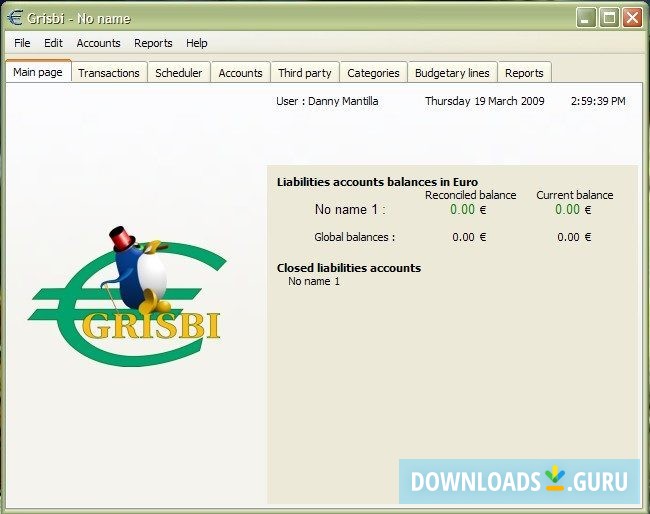Click the 'Current balance' column header

[575, 195]
